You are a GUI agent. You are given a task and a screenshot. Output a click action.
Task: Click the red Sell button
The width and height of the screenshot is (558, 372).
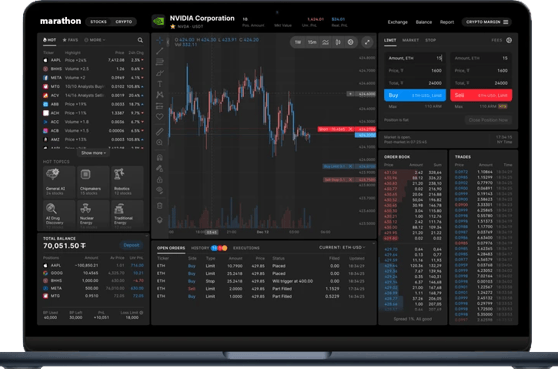click(x=481, y=95)
